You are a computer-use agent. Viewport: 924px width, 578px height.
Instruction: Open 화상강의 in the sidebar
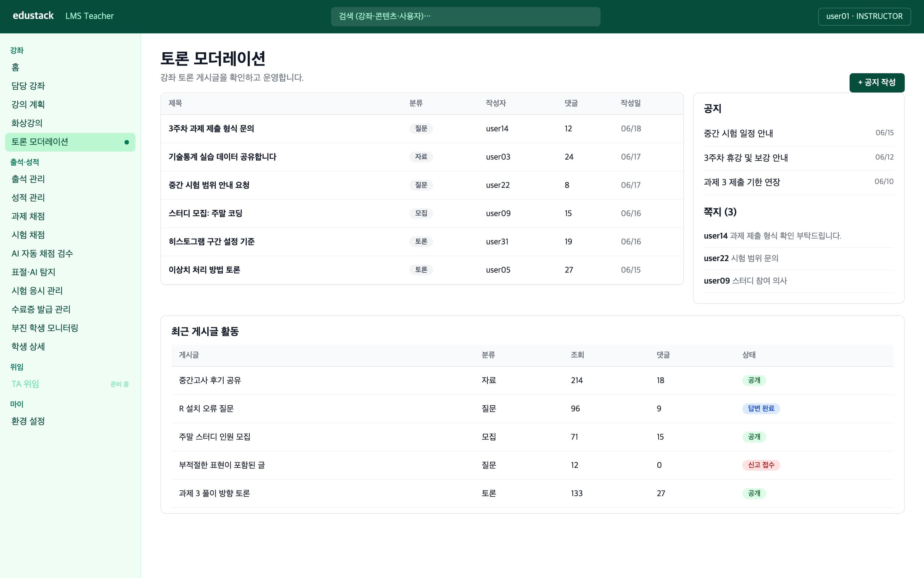[x=70, y=123]
